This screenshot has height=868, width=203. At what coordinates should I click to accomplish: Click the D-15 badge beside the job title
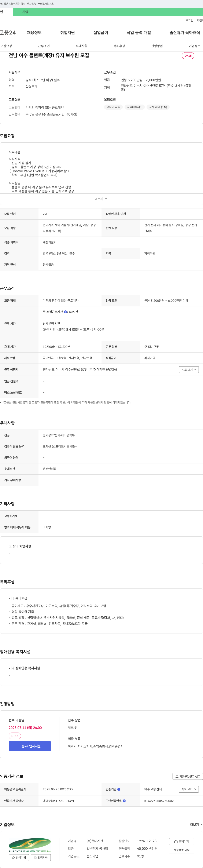(188, 56)
